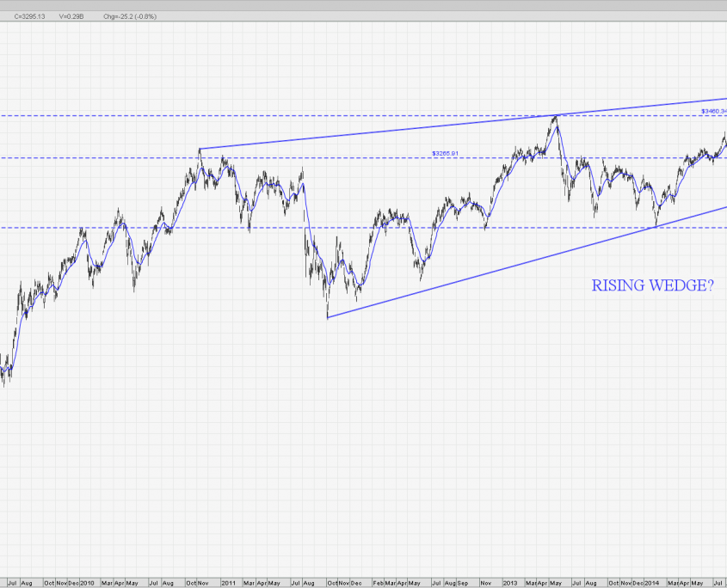Click the Chg=-25.2 (-0.8%) change readout
727x588 pixels.
[126, 16]
